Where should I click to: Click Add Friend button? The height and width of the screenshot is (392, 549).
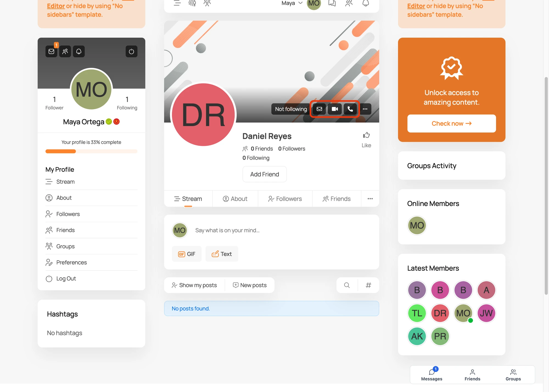point(265,174)
